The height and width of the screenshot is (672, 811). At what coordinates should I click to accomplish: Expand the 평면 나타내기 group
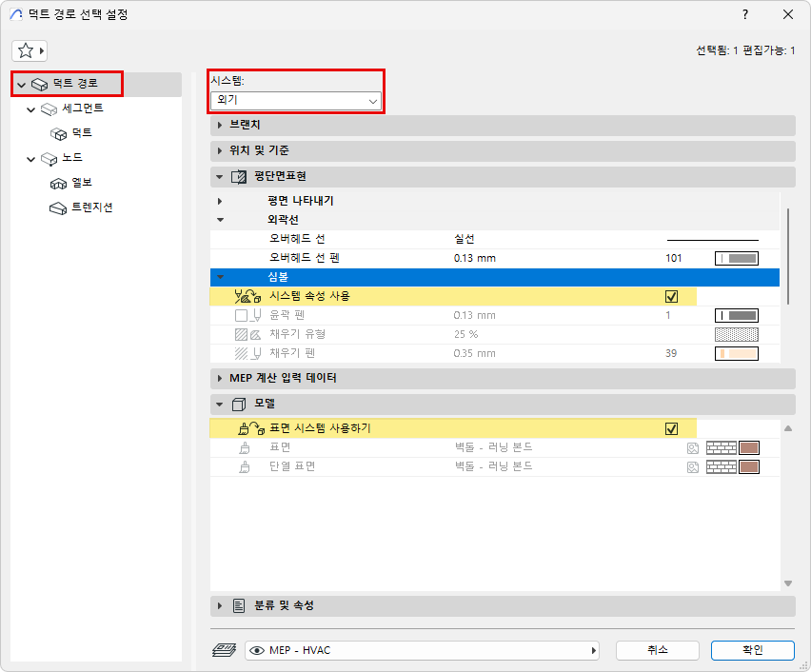pos(220,201)
